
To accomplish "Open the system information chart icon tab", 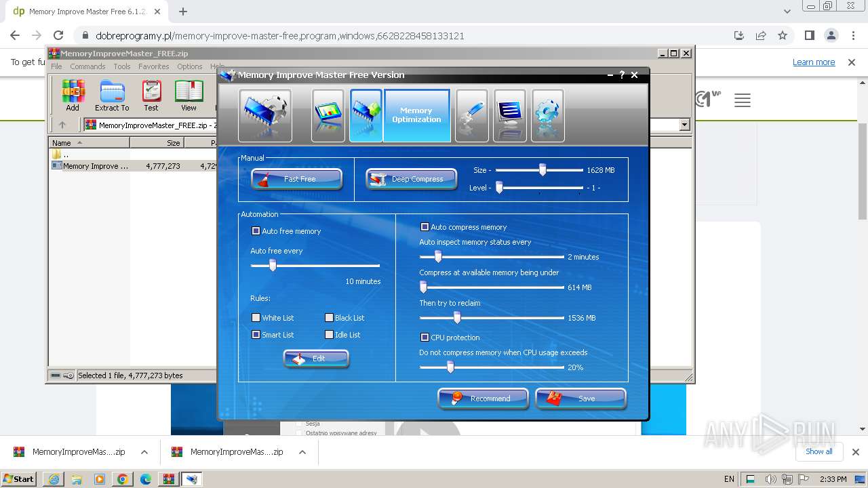I will [328, 115].
